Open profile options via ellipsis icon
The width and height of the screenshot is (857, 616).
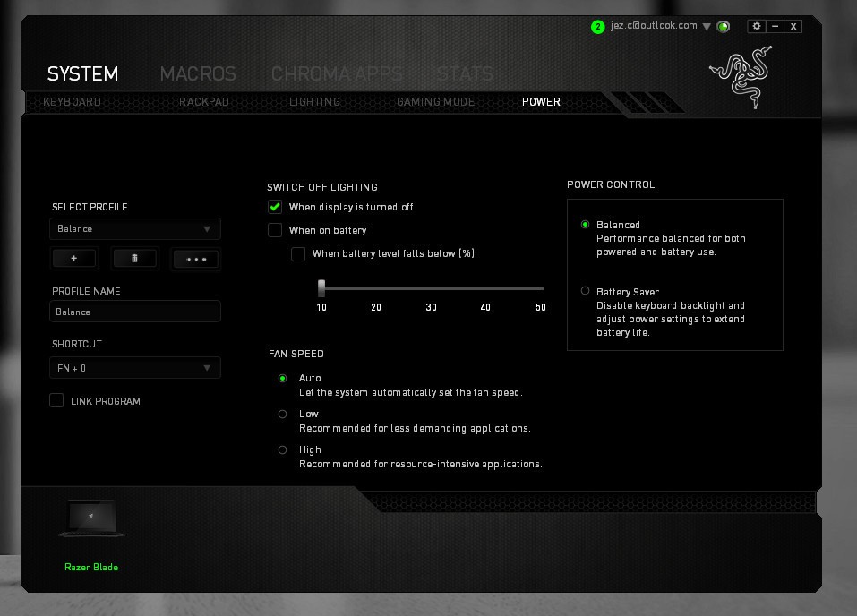[195, 259]
